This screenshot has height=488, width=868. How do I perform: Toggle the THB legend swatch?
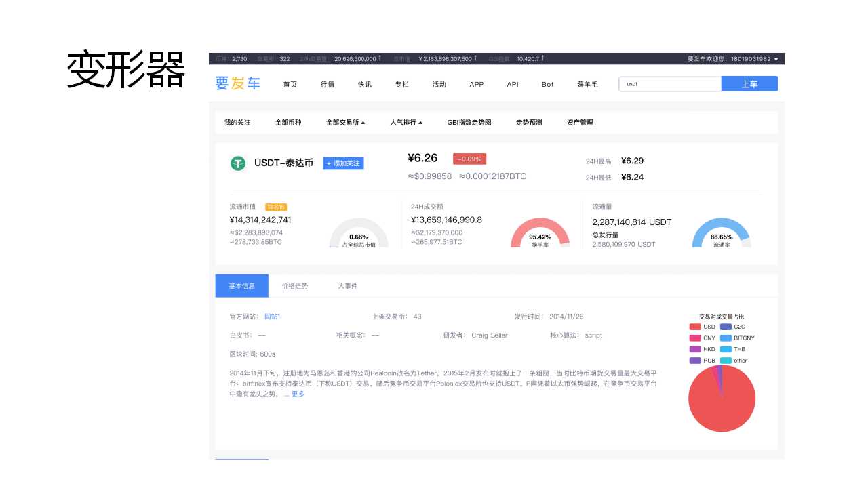pyautogui.click(x=726, y=349)
